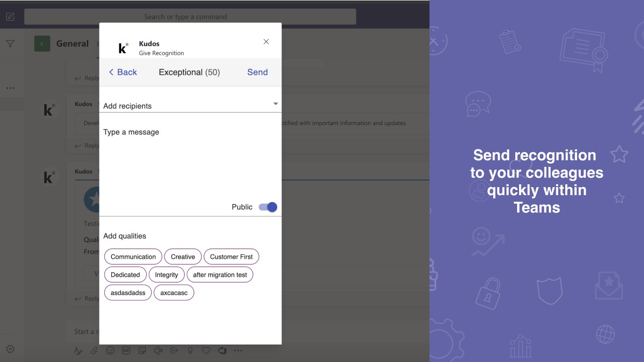Click the second Kudos bot avatar in chat

(49, 177)
